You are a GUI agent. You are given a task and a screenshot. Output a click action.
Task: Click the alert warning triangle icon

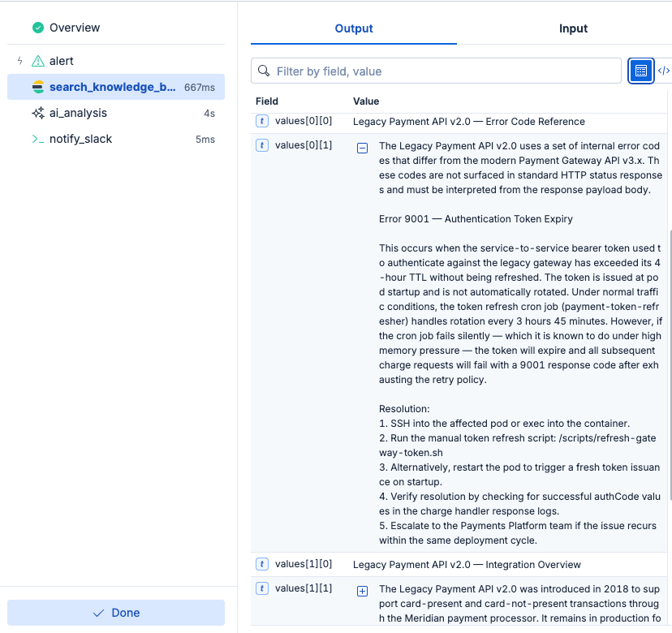coord(38,61)
